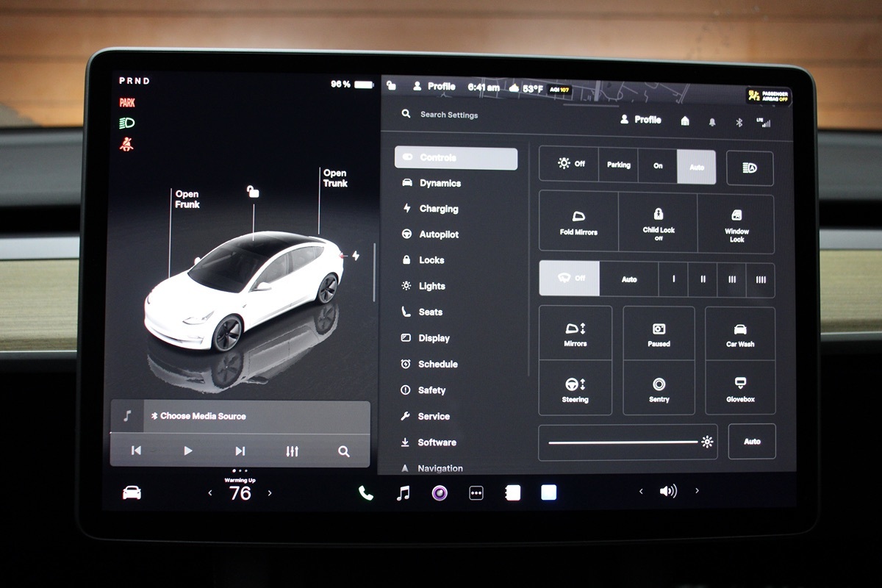Toggle Child Lock on

point(657,223)
